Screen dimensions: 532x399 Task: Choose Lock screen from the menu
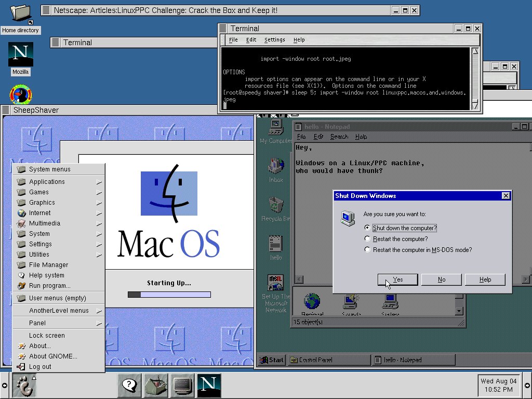coord(59,336)
